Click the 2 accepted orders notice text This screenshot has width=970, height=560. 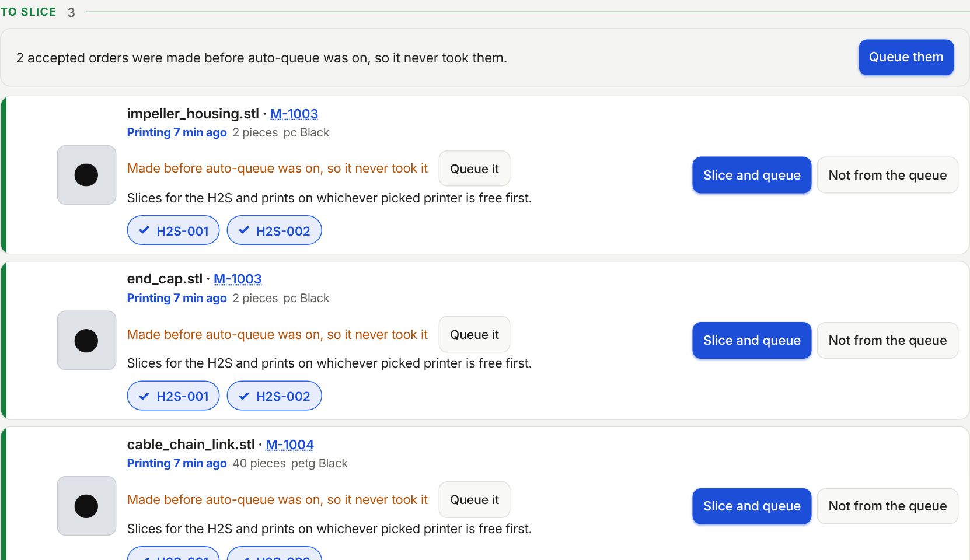coord(261,58)
